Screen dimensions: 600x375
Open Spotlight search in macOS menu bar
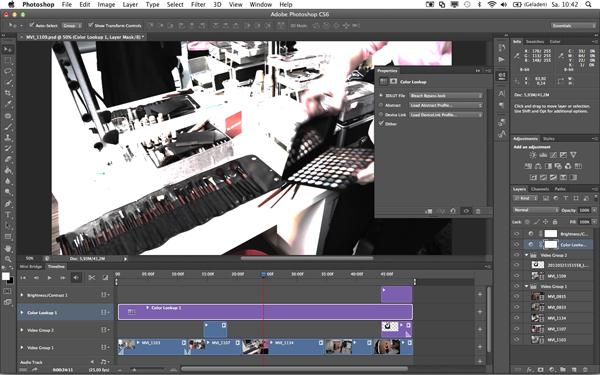click(588, 5)
